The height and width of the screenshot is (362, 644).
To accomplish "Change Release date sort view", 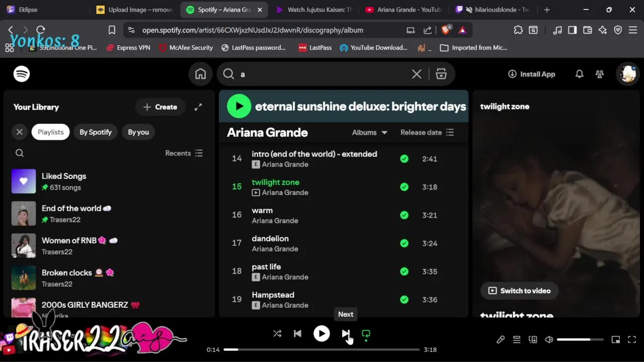I will (427, 132).
